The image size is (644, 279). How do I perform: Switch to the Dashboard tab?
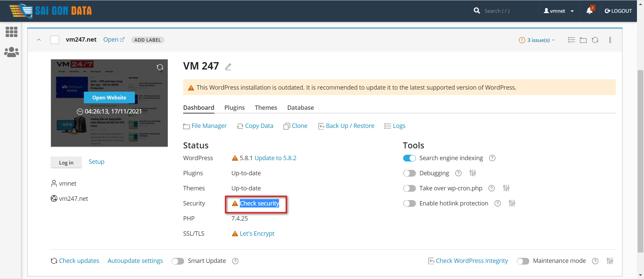point(199,108)
